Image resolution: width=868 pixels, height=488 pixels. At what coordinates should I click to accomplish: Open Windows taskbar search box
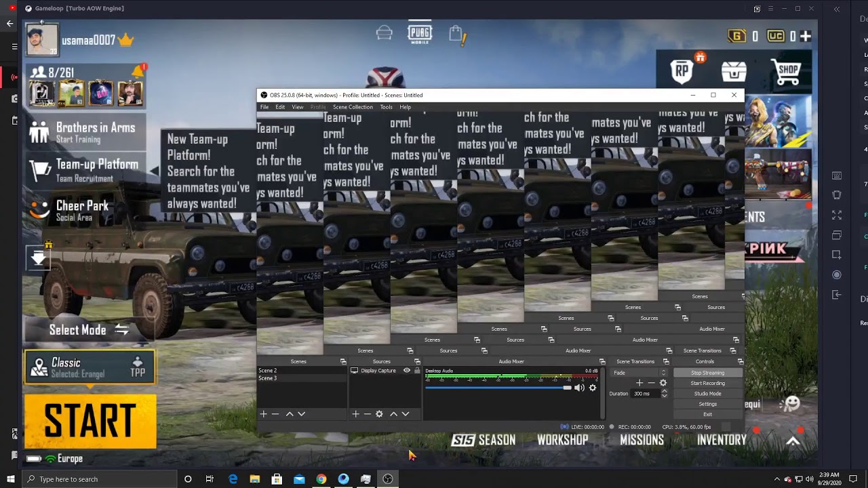[100, 479]
